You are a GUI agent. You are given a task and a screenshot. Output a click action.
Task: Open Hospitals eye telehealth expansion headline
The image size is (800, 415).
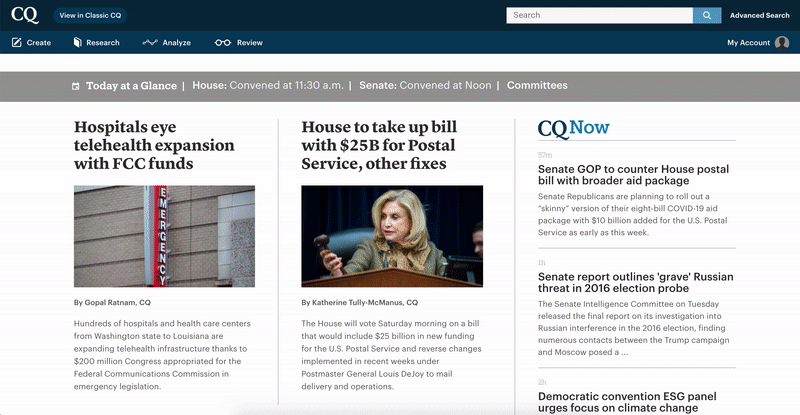[154, 145]
